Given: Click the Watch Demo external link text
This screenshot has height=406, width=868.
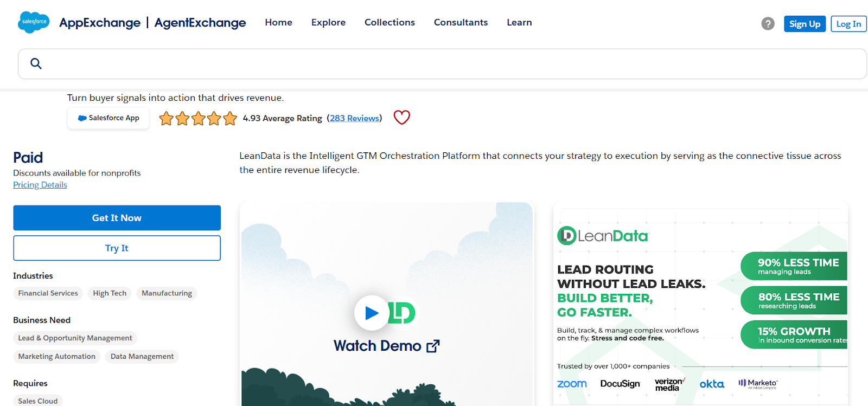Looking at the screenshot, I should click(386, 346).
